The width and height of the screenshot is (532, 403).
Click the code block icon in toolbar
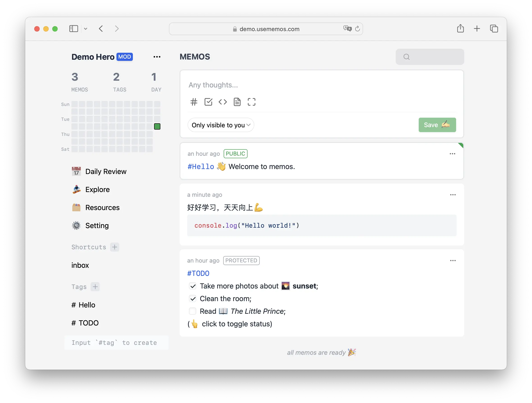[223, 102]
